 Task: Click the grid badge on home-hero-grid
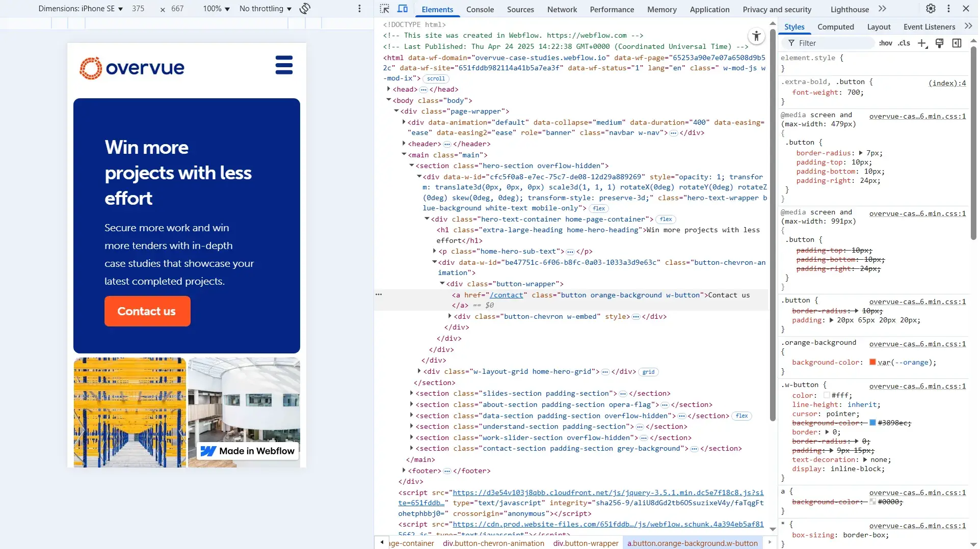point(648,372)
